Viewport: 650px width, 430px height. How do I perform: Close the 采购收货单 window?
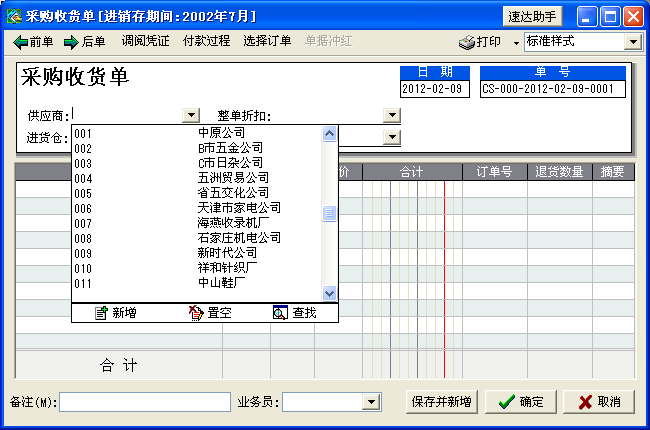tap(634, 17)
